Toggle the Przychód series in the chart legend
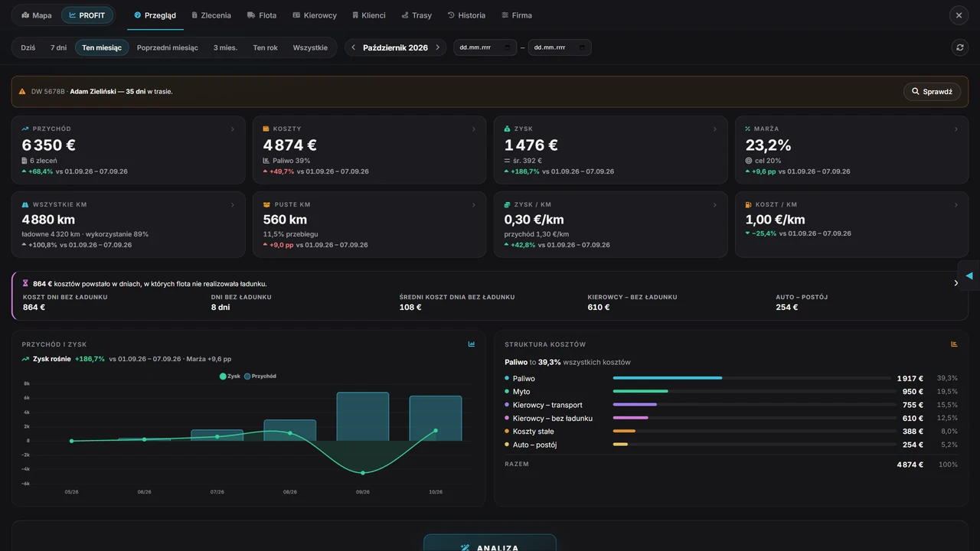Image resolution: width=980 pixels, height=551 pixels. (260, 377)
